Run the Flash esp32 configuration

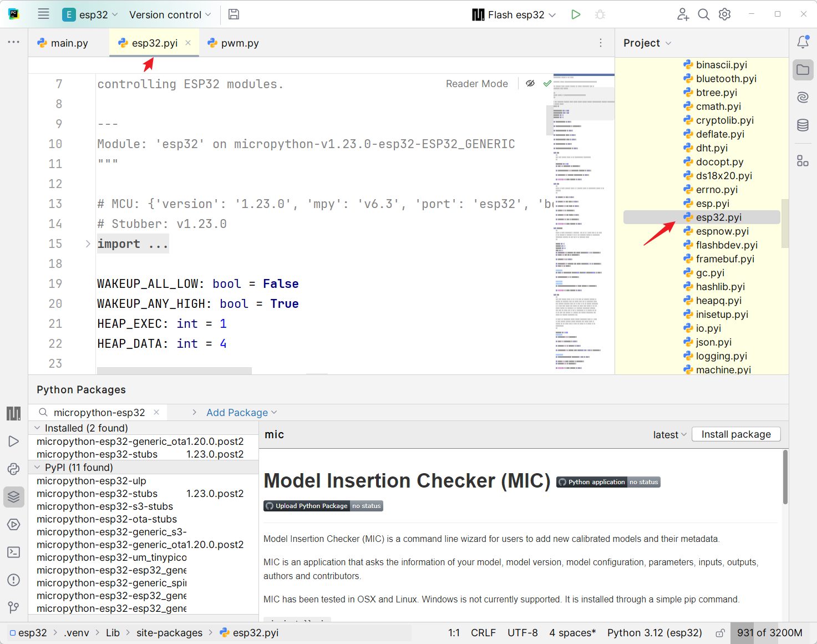point(576,14)
